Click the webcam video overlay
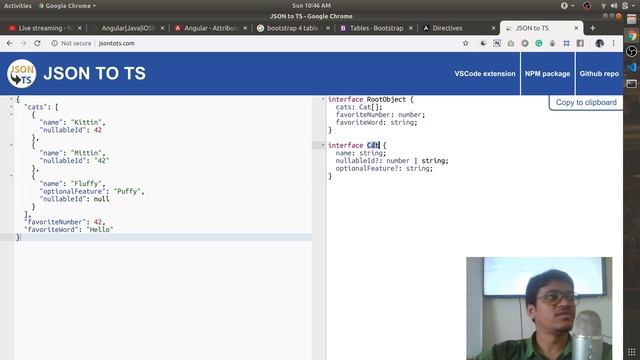The width and height of the screenshot is (640, 360). pos(539,308)
